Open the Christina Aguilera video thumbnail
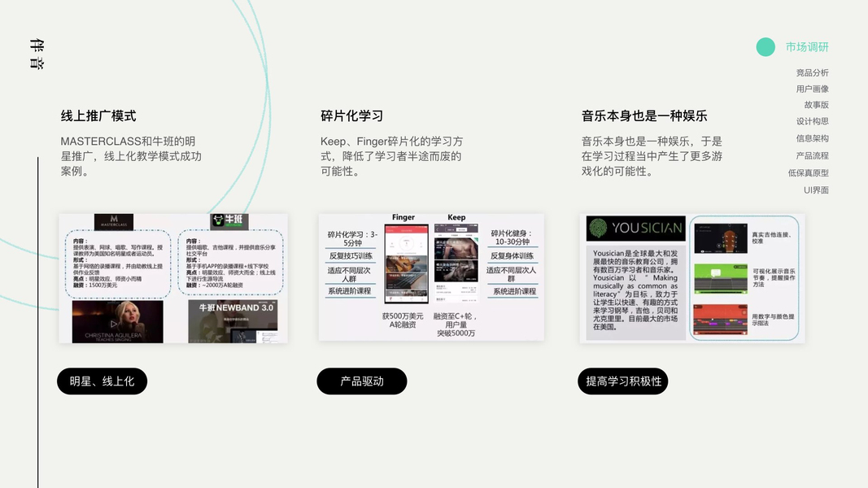The width and height of the screenshot is (868, 488). [x=117, y=322]
